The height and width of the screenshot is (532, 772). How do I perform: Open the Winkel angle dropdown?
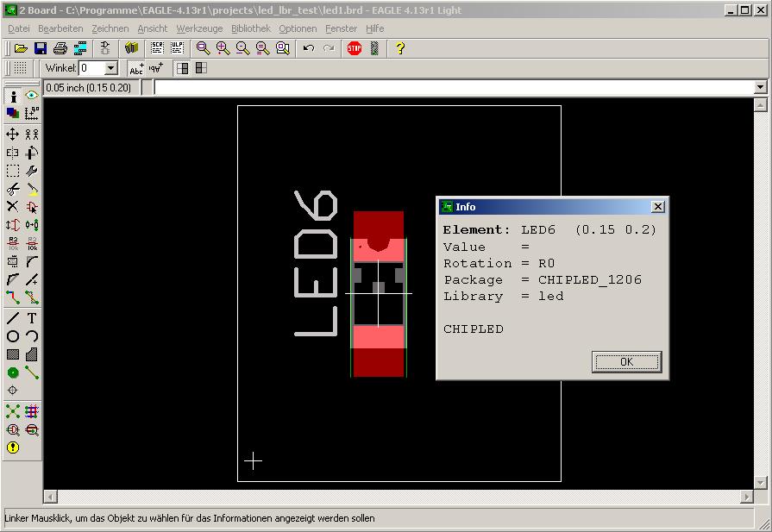111,68
